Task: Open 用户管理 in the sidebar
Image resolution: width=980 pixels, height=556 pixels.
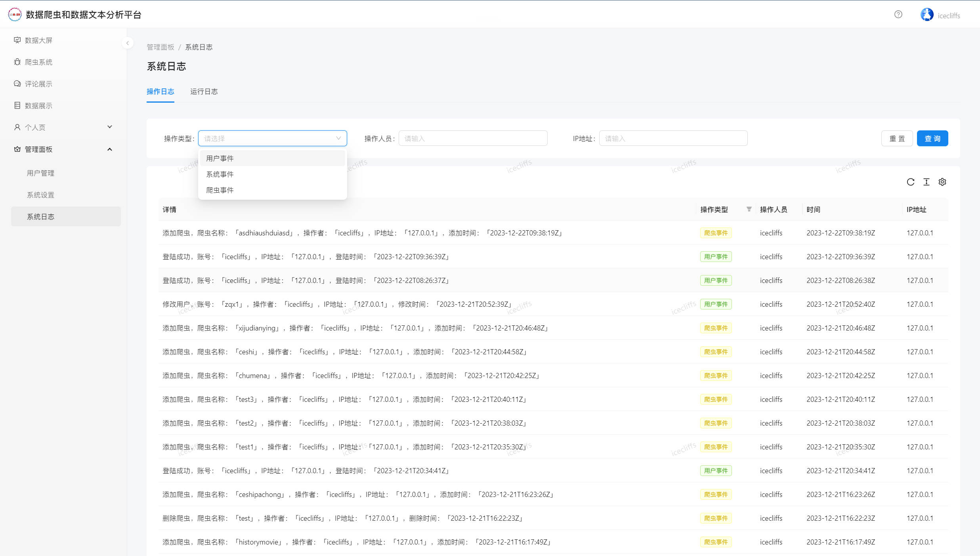Action: pos(40,173)
